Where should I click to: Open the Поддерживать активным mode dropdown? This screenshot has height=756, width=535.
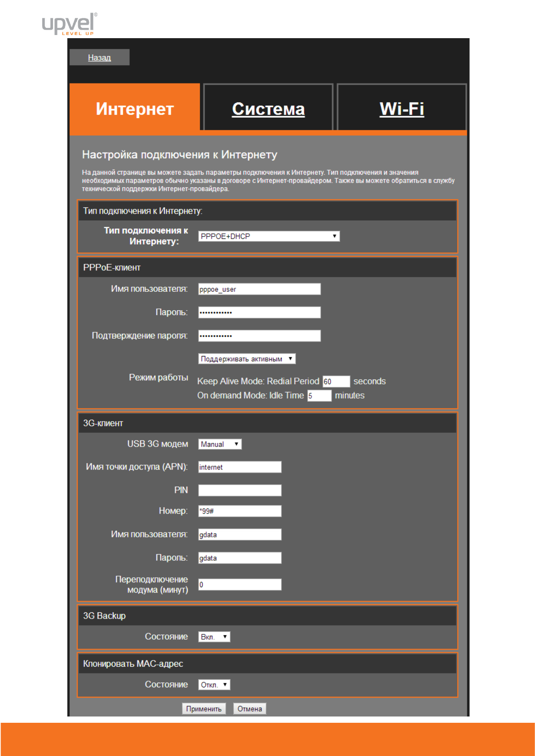tap(247, 359)
